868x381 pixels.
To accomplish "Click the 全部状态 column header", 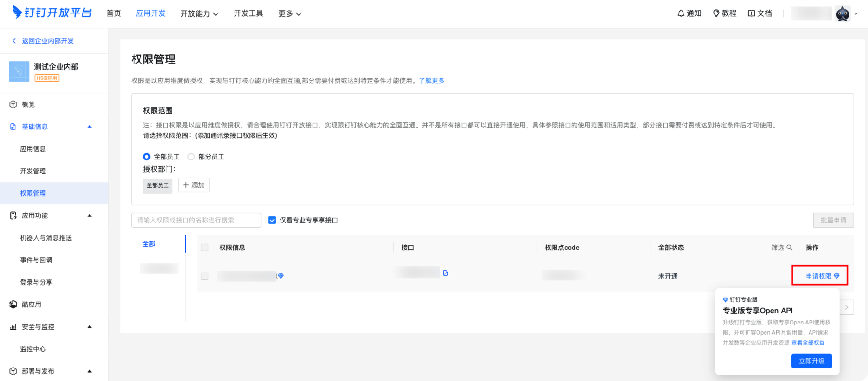I will [x=671, y=248].
